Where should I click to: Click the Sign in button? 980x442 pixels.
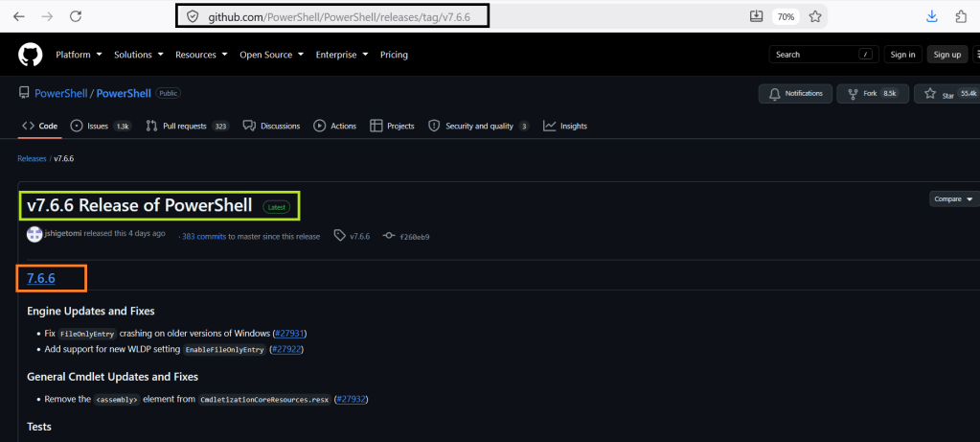(x=902, y=55)
